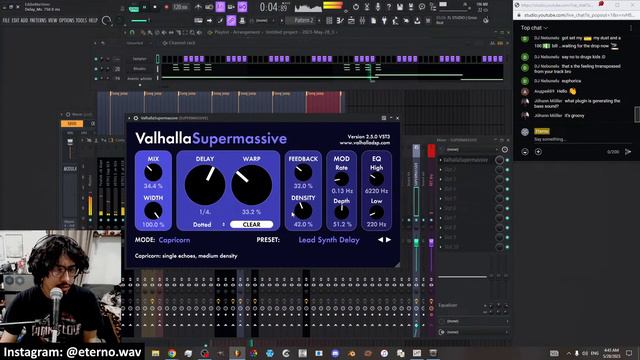Open the Capricorn mode selector
The width and height of the screenshot is (640, 360).
174,240
